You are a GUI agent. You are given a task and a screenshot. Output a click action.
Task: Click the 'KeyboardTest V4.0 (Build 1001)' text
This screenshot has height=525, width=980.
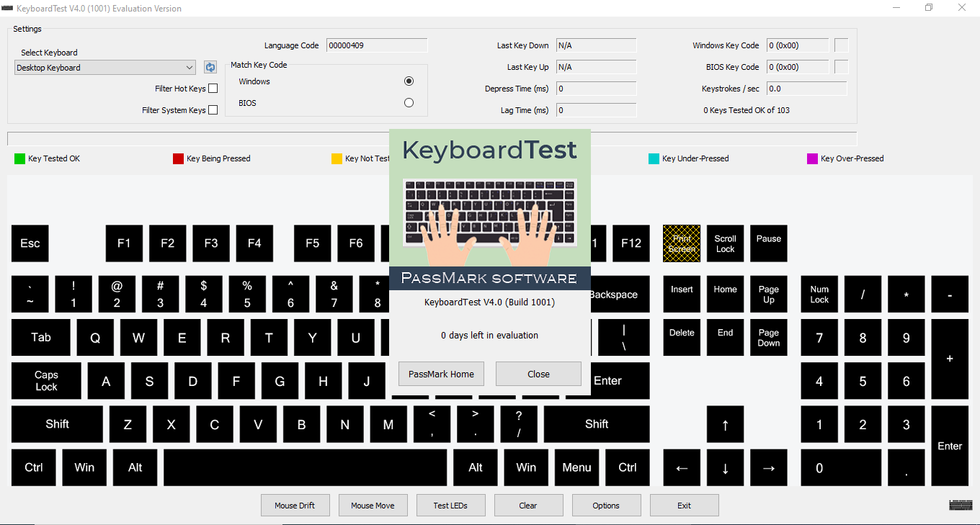click(489, 302)
